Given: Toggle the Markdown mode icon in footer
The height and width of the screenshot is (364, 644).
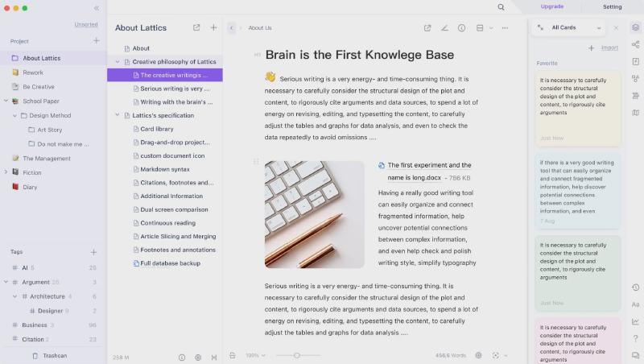Looking at the screenshot, I should pos(214,357).
